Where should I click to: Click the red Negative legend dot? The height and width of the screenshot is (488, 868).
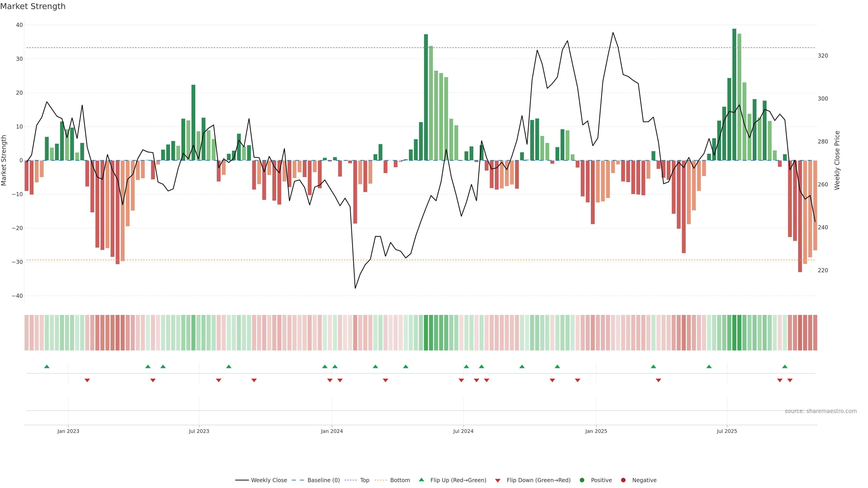pos(623,480)
